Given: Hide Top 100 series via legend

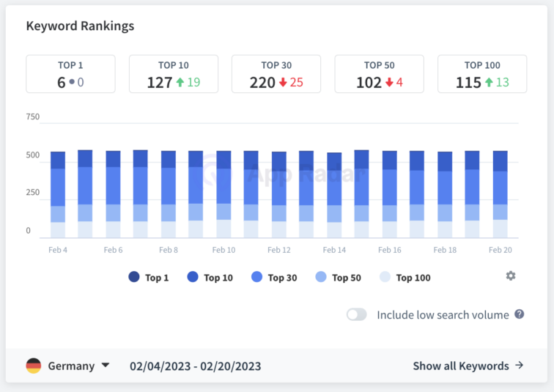Looking at the screenshot, I should click(405, 278).
